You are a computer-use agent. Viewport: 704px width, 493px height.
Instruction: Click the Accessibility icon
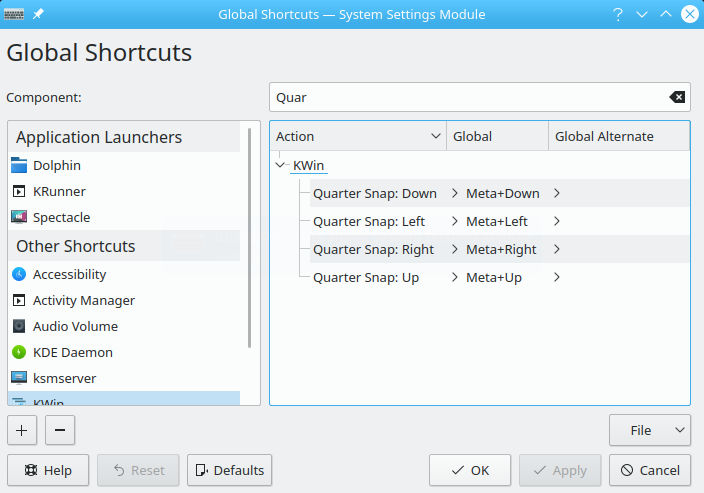(x=19, y=274)
